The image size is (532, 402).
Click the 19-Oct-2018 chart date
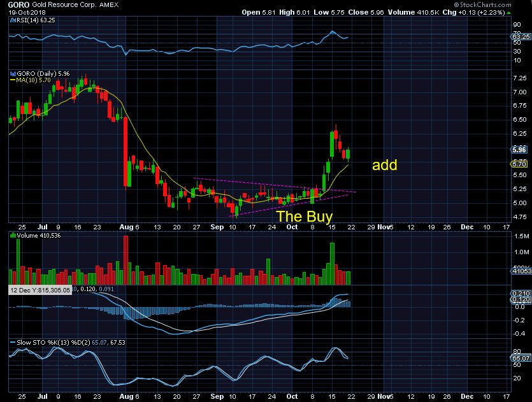click(27, 13)
